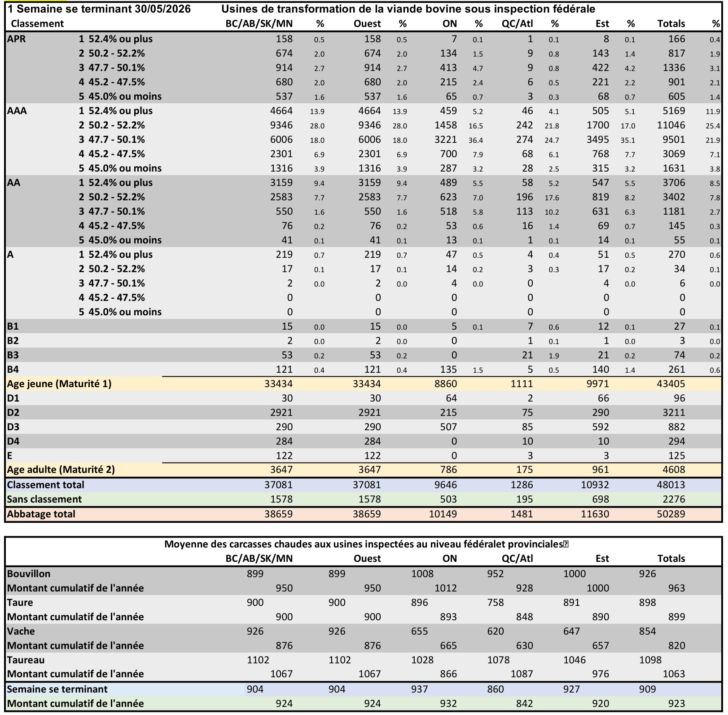Click the 'Age jeune (Maturité 1)' row label
Screen dimensions: 728x715
pyautogui.click(x=59, y=384)
